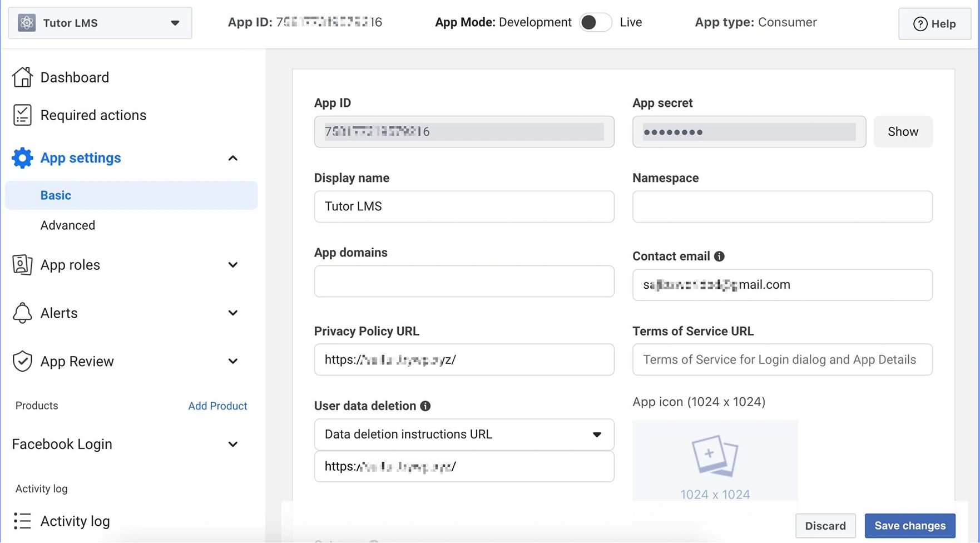Open the App Review shield icon

[22, 361]
